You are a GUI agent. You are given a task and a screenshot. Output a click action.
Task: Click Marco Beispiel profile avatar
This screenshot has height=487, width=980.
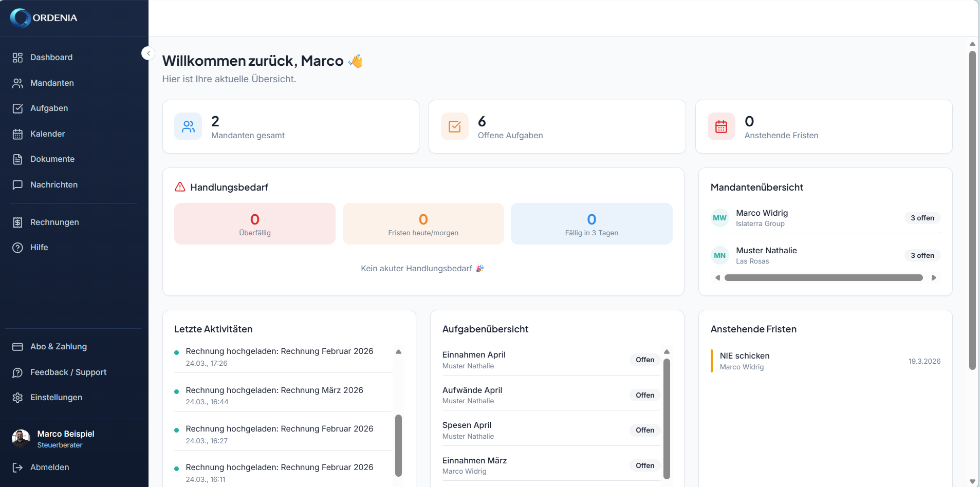point(21,439)
